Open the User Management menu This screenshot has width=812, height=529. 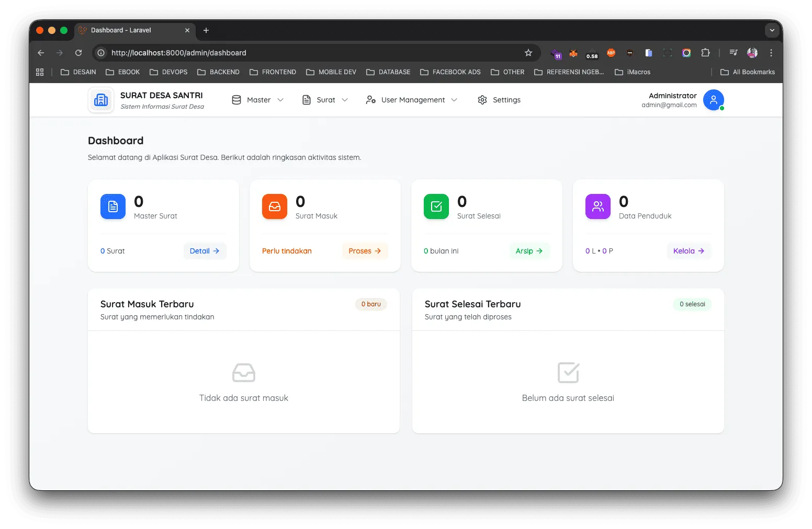pos(412,100)
